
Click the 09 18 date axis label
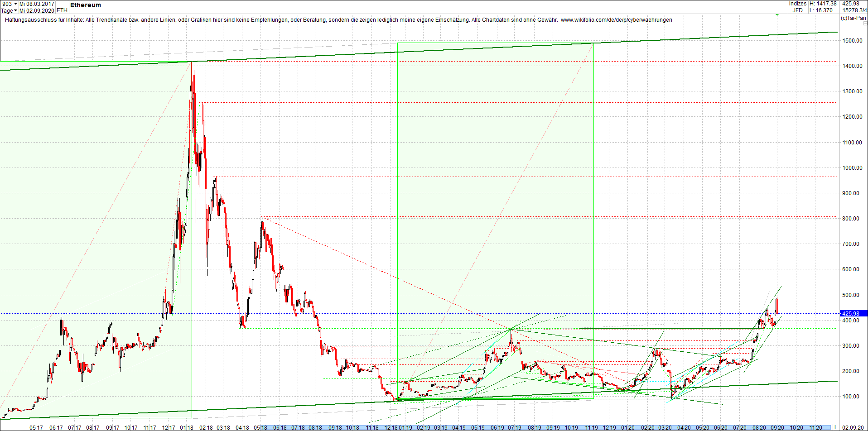click(x=335, y=428)
